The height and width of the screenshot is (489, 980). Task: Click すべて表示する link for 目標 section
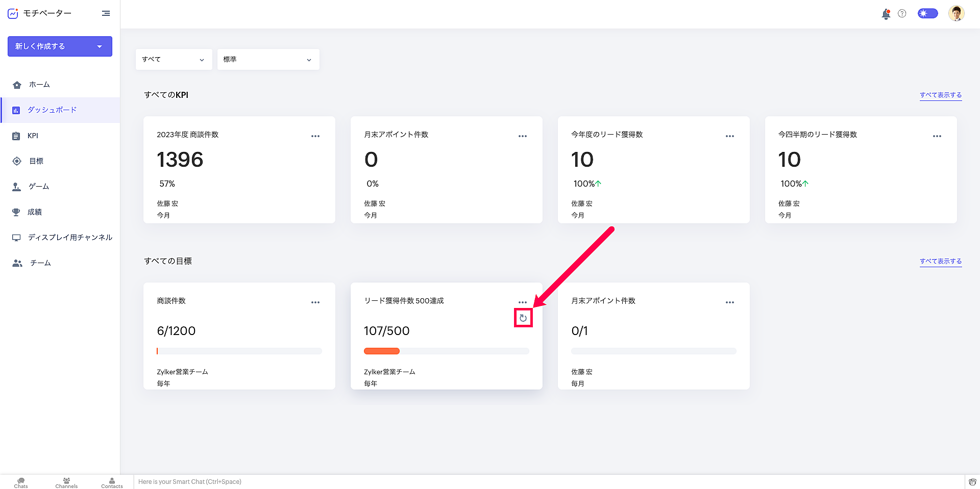(x=940, y=262)
